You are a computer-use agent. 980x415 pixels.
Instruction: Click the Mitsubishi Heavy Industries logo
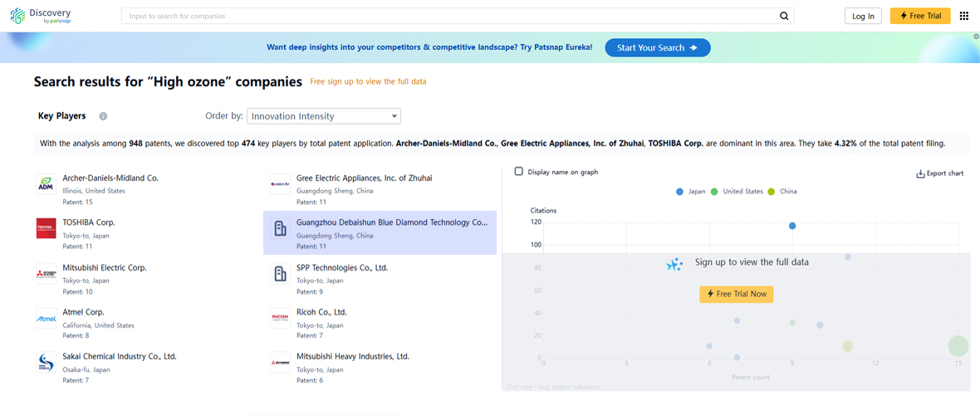(x=280, y=364)
